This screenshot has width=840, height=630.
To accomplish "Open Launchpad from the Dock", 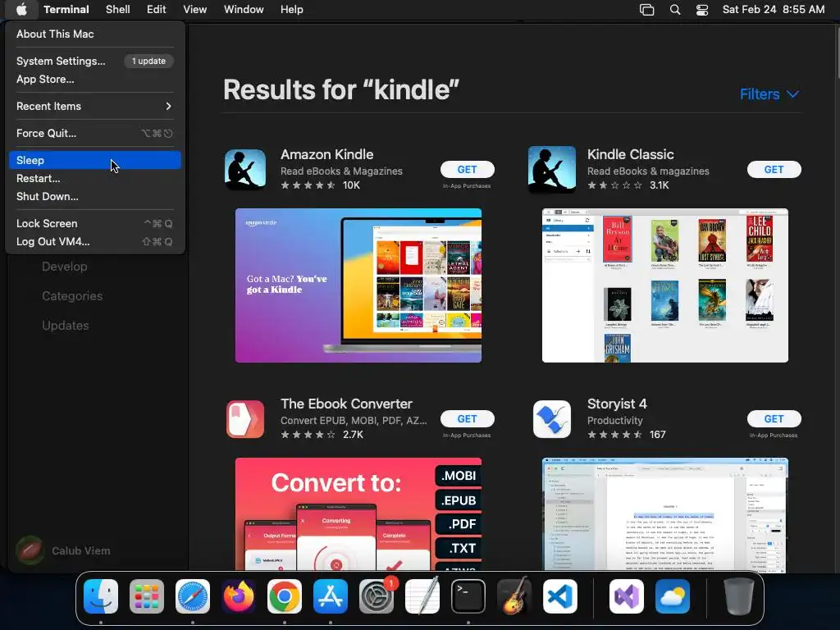I will [x=147, y=596].
